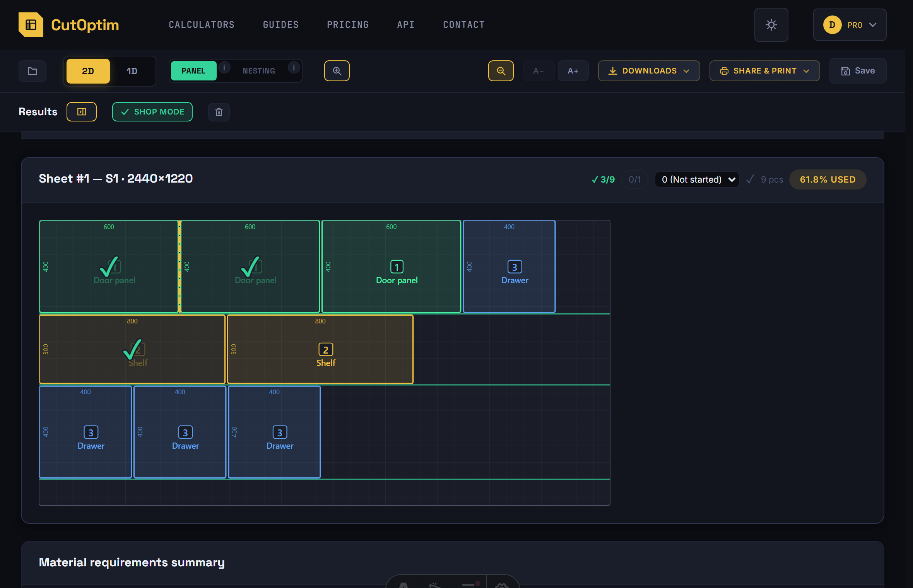Click the sheet complete checkmark beside 9 pcs
913x588 pixels.
click(750, 179)
